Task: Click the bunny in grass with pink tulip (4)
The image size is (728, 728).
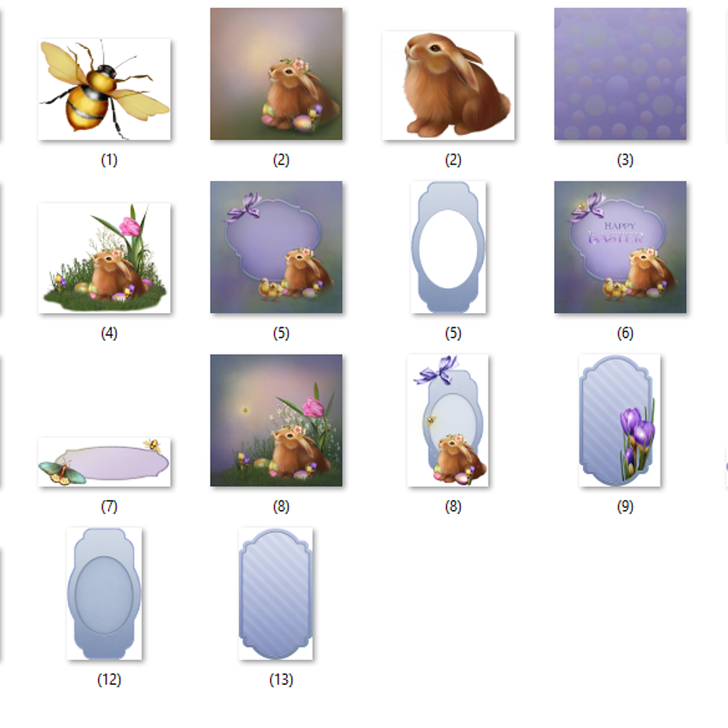Action: 105,258
